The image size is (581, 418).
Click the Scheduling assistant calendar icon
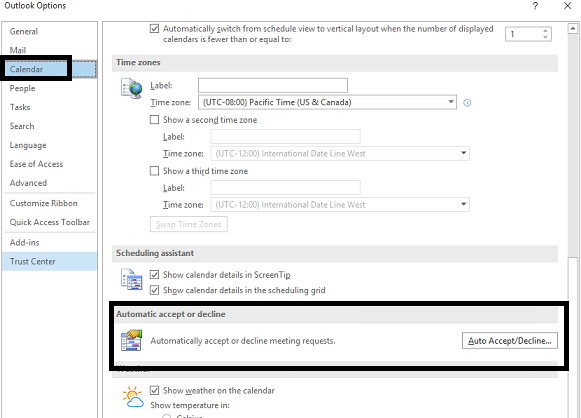132,279
